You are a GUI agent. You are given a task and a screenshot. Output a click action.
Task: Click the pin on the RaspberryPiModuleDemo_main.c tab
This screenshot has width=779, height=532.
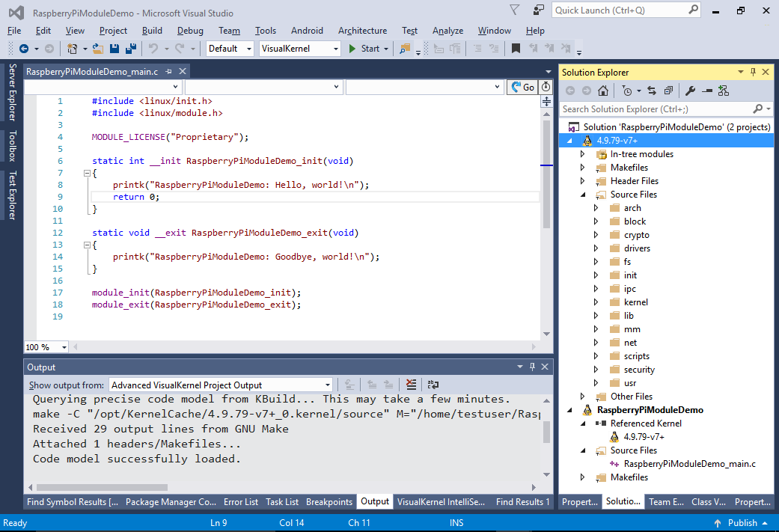pos(169,72)
